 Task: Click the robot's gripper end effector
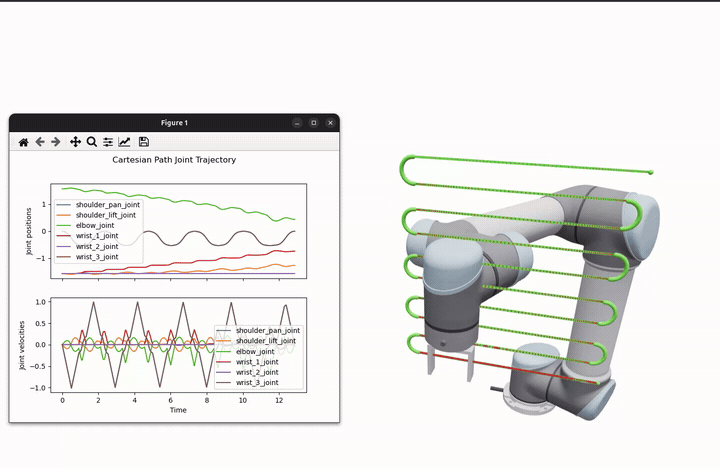click(450, 363)
